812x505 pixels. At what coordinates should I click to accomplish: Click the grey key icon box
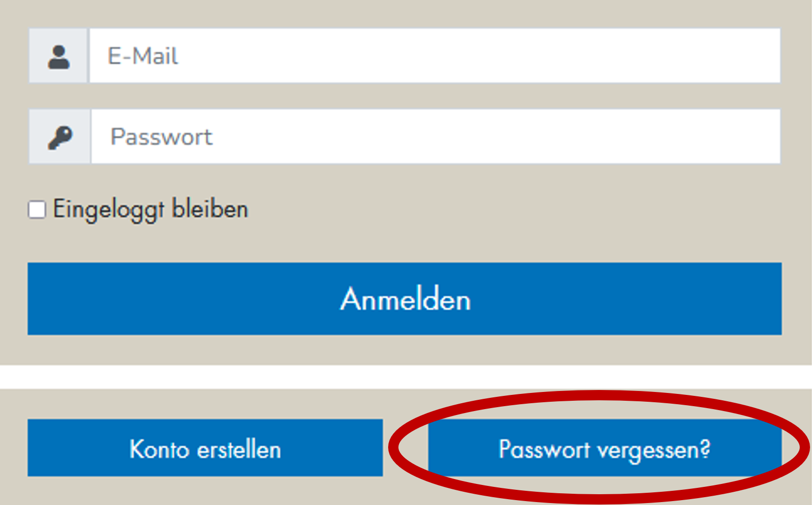pyautogui.click(x=60, y=137)
